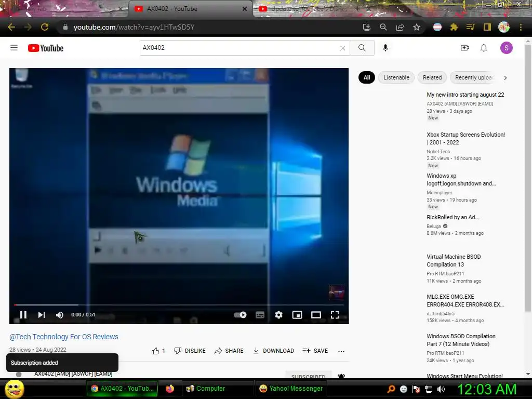
Task: Toggle subtitles captions button
Action: (x=260, y=315)
